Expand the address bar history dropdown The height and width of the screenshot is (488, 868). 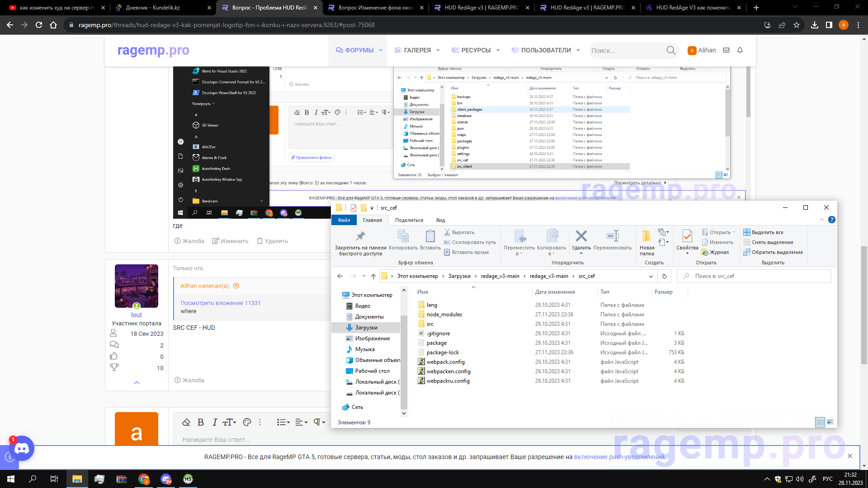[651, 276]
